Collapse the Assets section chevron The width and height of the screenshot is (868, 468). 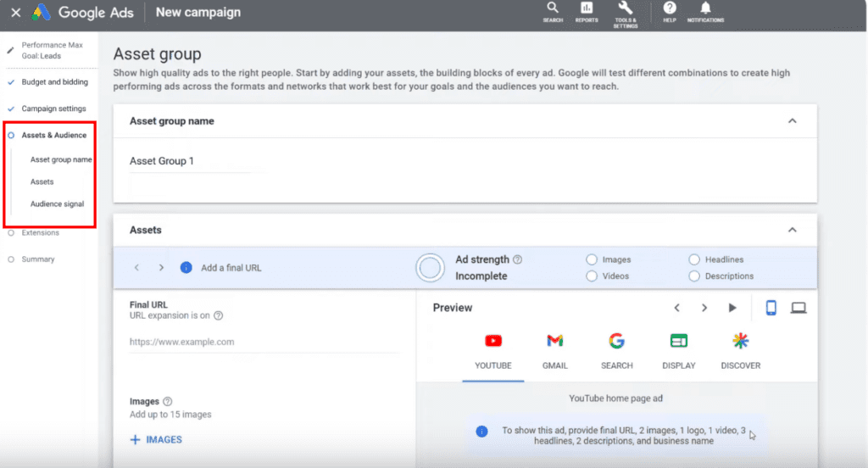coord(793,230)
